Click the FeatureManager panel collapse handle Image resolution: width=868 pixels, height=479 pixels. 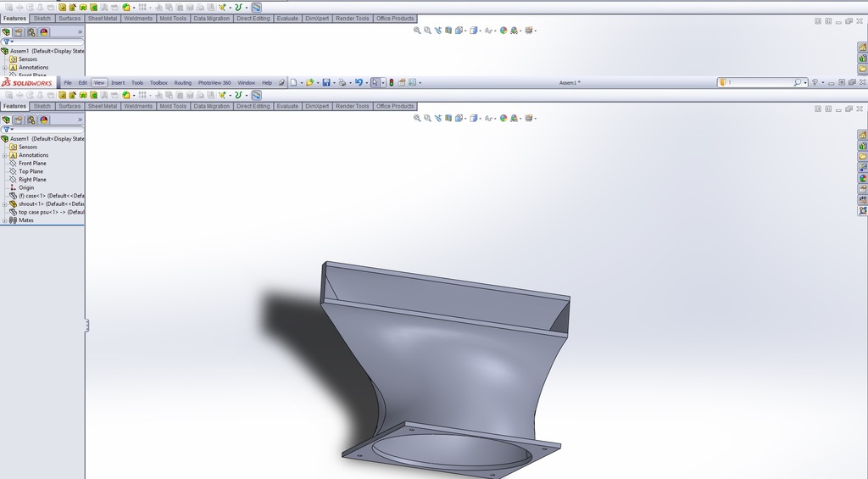pos(87,326)
